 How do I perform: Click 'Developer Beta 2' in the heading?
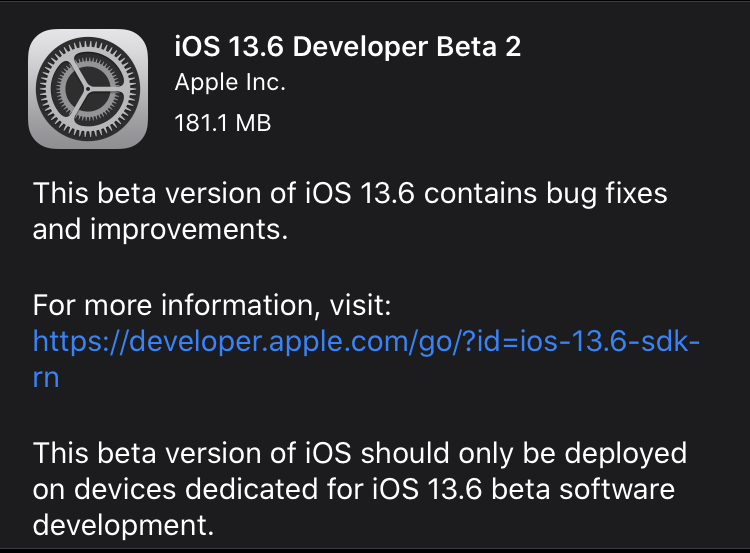[x=407, y=47]
